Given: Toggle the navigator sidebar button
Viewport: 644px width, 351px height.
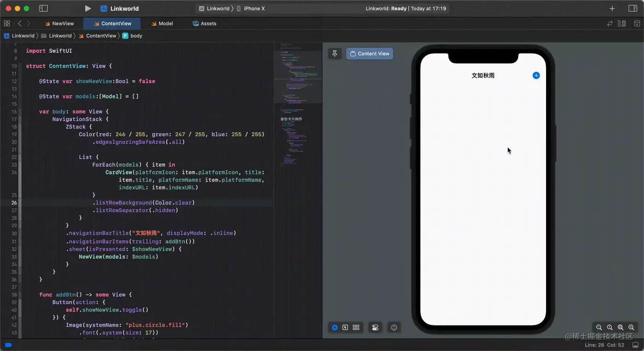Looking at the screenshot, I should pyautogui.click(x=43, y=8).
